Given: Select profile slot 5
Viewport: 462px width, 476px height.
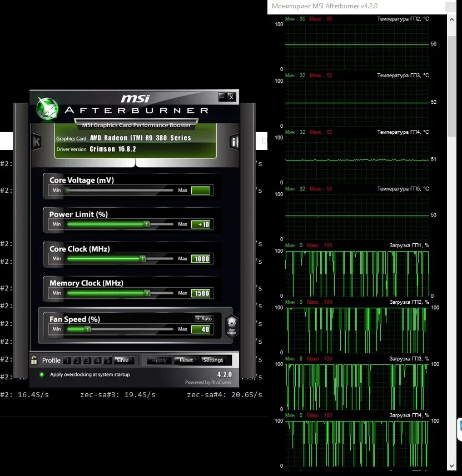Looking at the screenshot, I should [x=108, y=360].
